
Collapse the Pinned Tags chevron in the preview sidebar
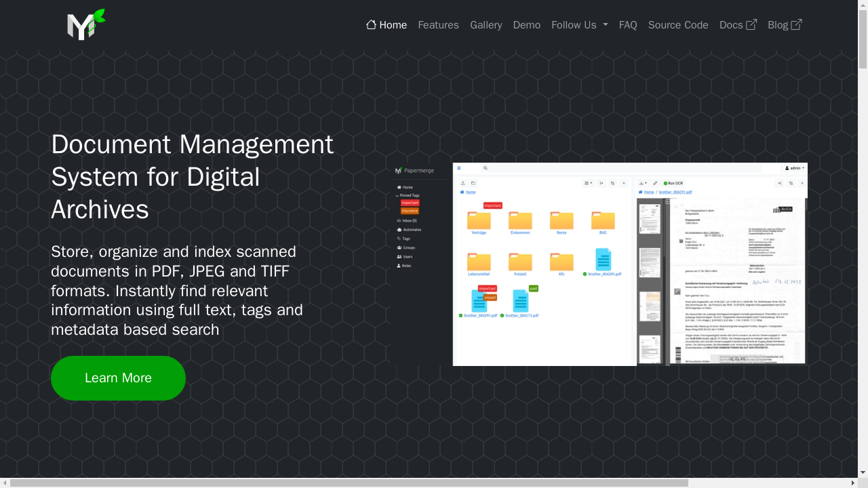pyautogui.click(x=397, y=195)
